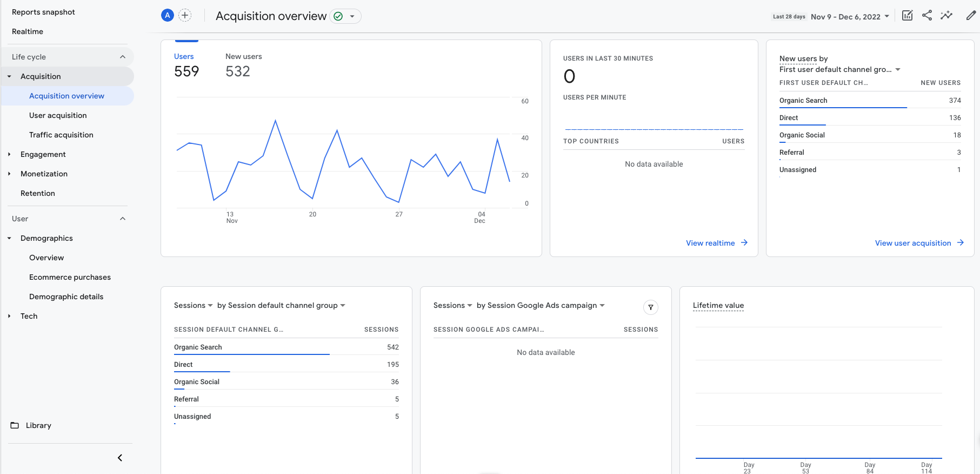The image size is (980, 474).
Task: Expand the Tech section arrow
Action: pos(9,316)
